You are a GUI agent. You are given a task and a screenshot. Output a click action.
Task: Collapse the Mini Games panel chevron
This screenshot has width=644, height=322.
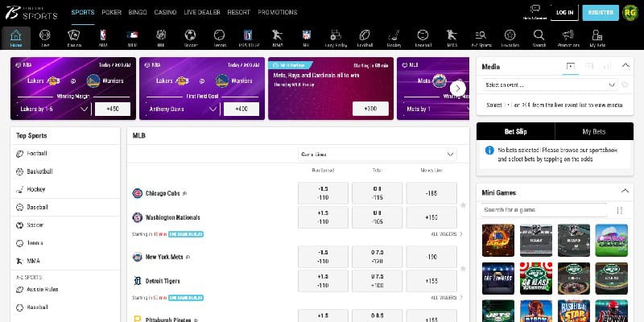[625, 191]
